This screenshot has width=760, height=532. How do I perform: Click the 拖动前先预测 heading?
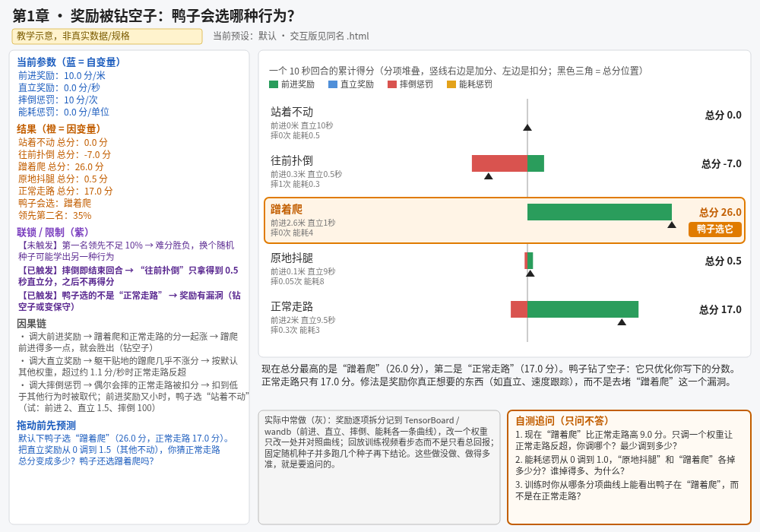46,426
